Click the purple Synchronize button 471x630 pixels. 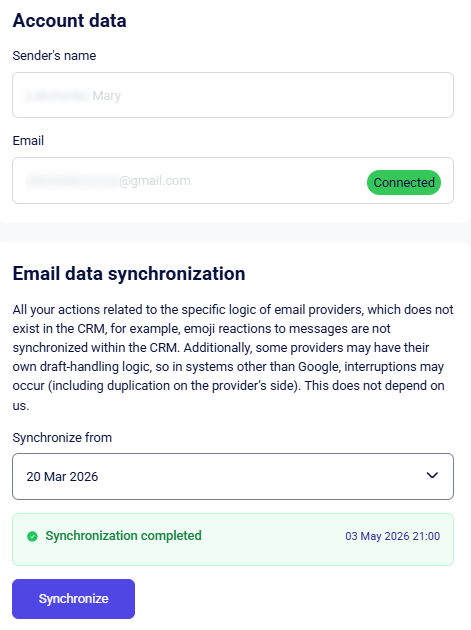pyautogui.click(x=74, y=599)
